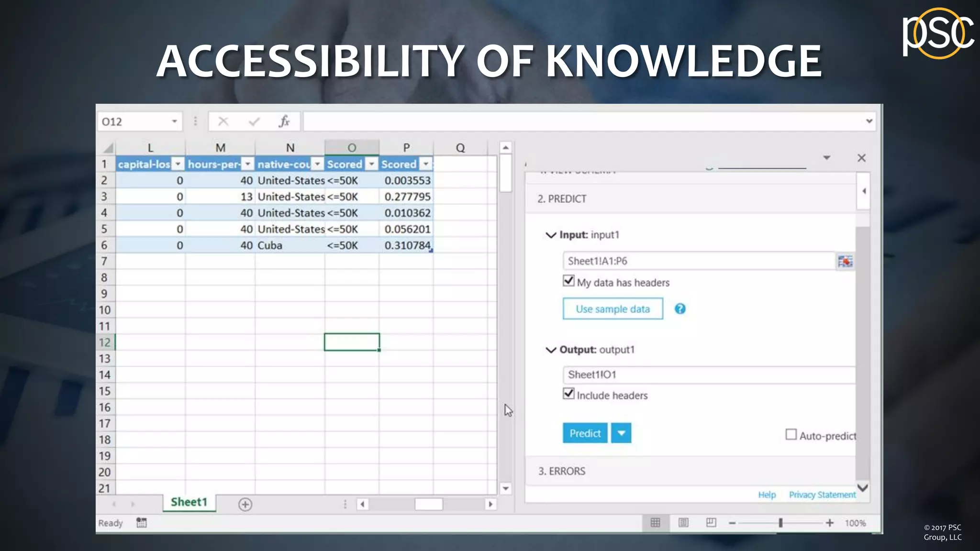Image resolution: width=980 pixels, height=551 pixels.
Task: Open the Predict button dropdown arrow
Action: pos(621,433)
